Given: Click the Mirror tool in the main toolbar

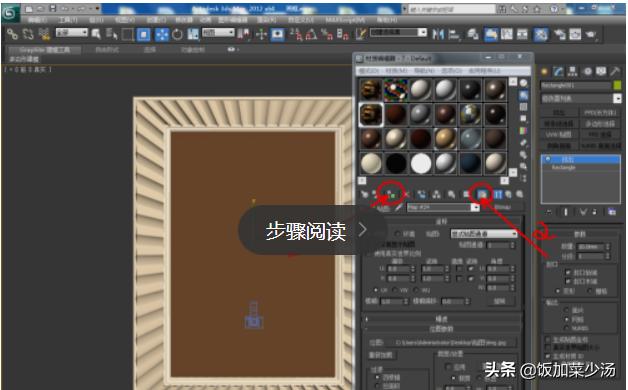Looking at the screenshot, I should pos(438,34).
